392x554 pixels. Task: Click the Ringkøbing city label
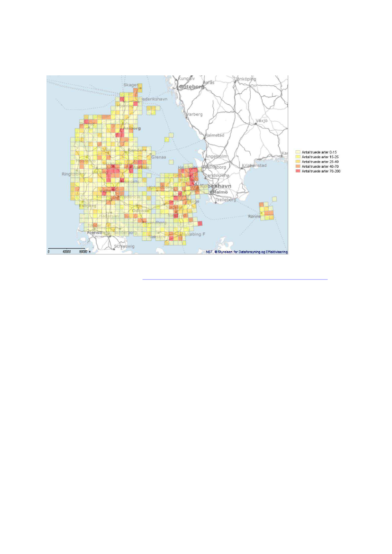pyautogui.click(x=73, y=174)
